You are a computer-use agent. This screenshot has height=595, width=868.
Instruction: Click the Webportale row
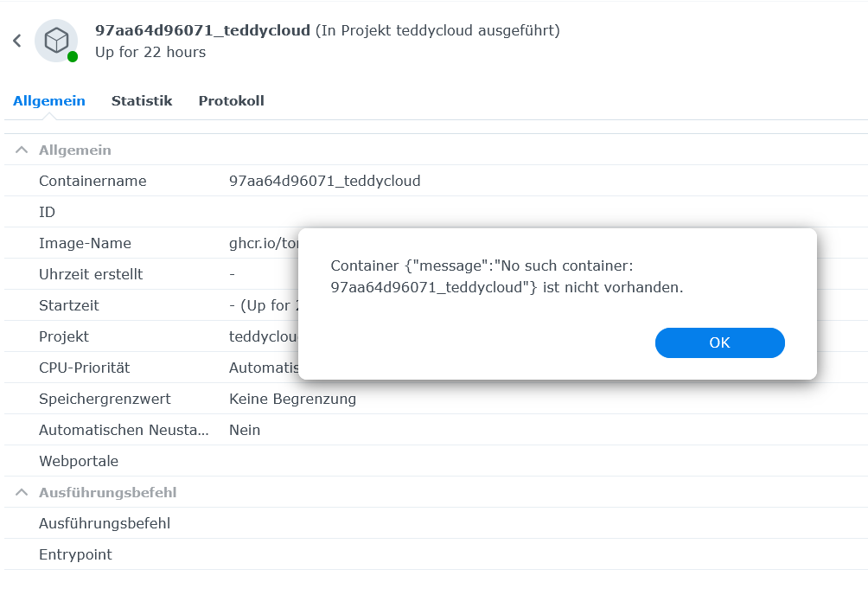click(79, 462)
